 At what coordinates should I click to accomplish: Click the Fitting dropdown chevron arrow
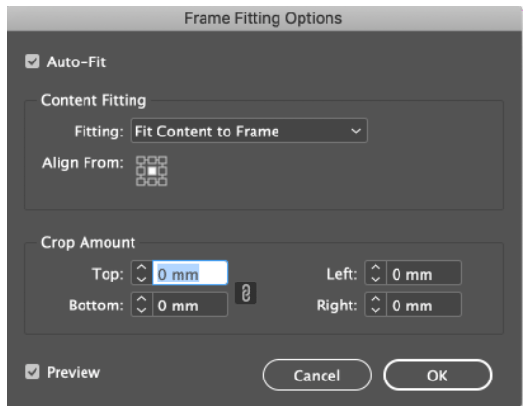(356, 131)
